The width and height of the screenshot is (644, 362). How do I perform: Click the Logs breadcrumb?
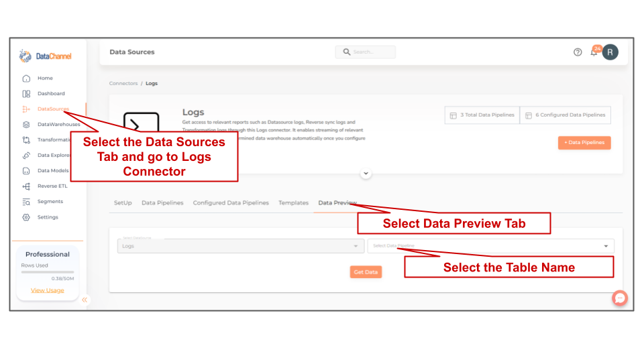(x=152, y=83)
